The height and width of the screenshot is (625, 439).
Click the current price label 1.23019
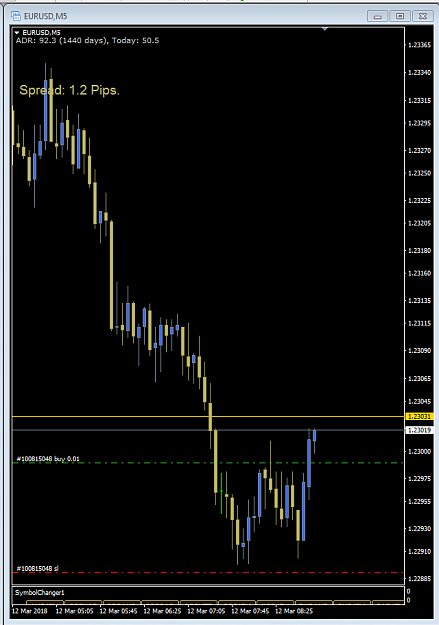(419, 430)
